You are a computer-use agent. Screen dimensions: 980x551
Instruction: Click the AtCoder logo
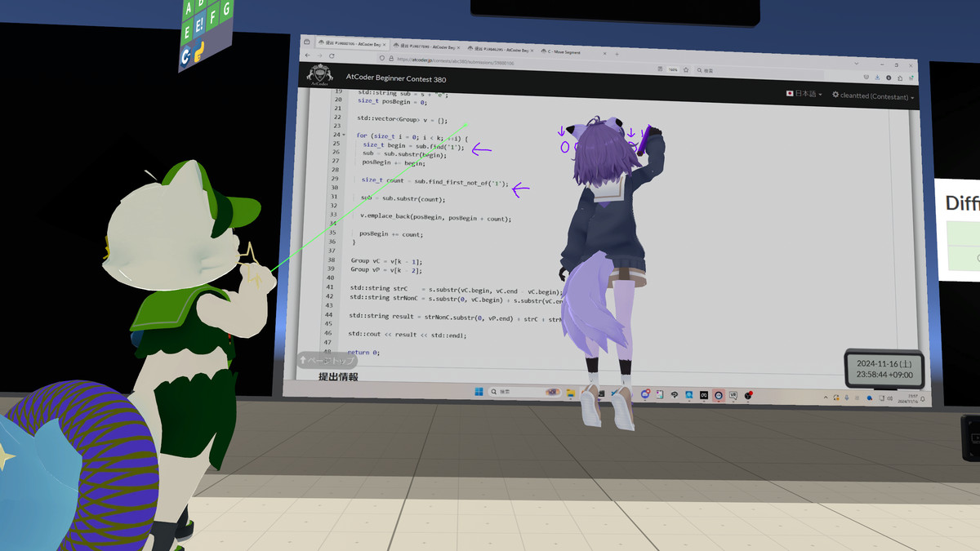tap(320, 76)
